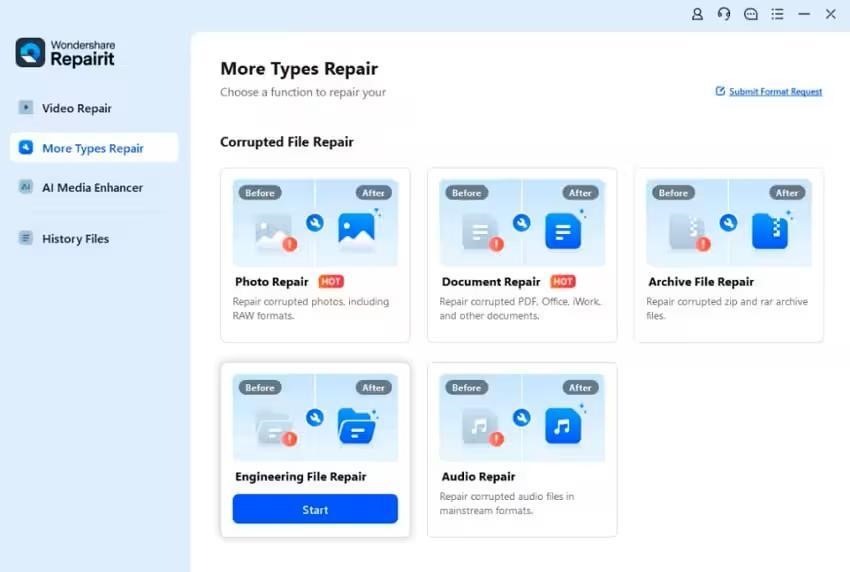
Task: Open the Document Repair card thumbnail
Action: click(522, 222)
